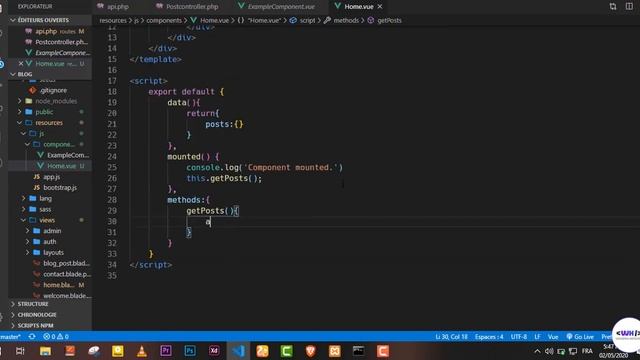Open Postcontroller.php in the open editors list
This screenshot has width=640, height=360.
[50, 42]
